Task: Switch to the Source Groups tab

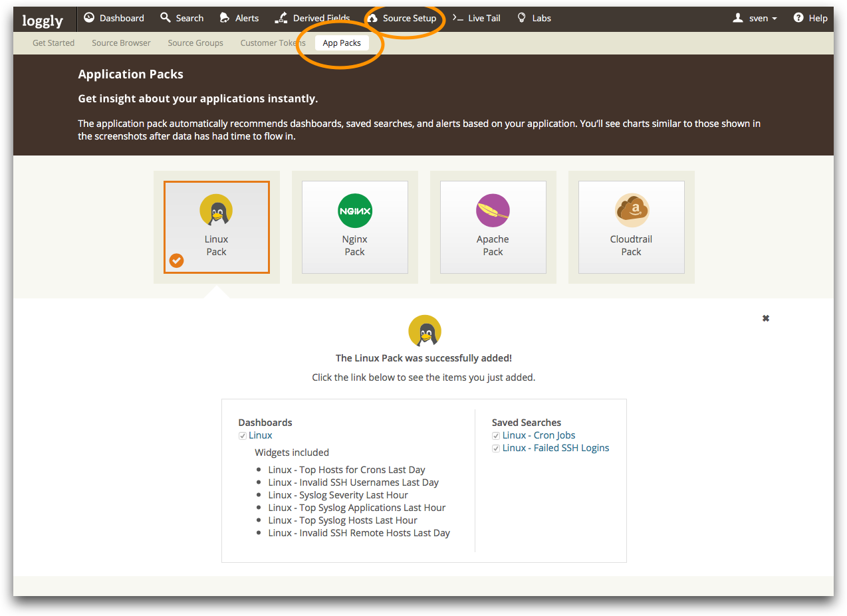Action: tap(195, 43)
